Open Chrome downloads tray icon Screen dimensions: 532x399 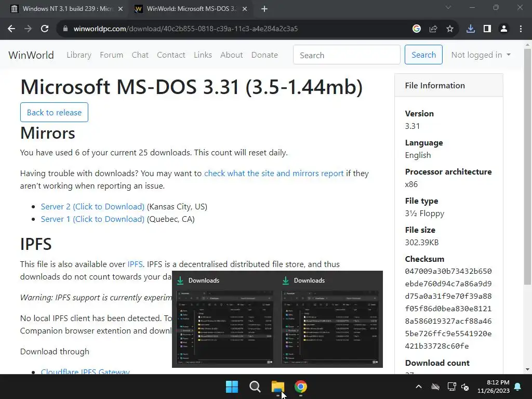tap(471, 29)
